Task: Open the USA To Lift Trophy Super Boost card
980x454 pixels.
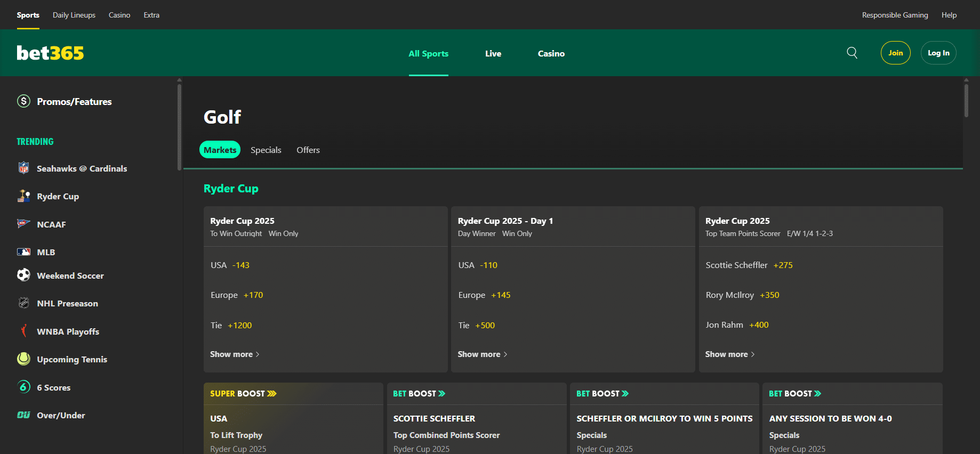Action: coord(293,418)
